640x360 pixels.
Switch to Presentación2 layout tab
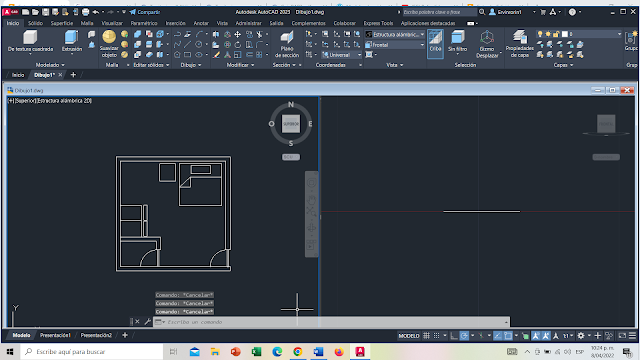pos(96,335)
